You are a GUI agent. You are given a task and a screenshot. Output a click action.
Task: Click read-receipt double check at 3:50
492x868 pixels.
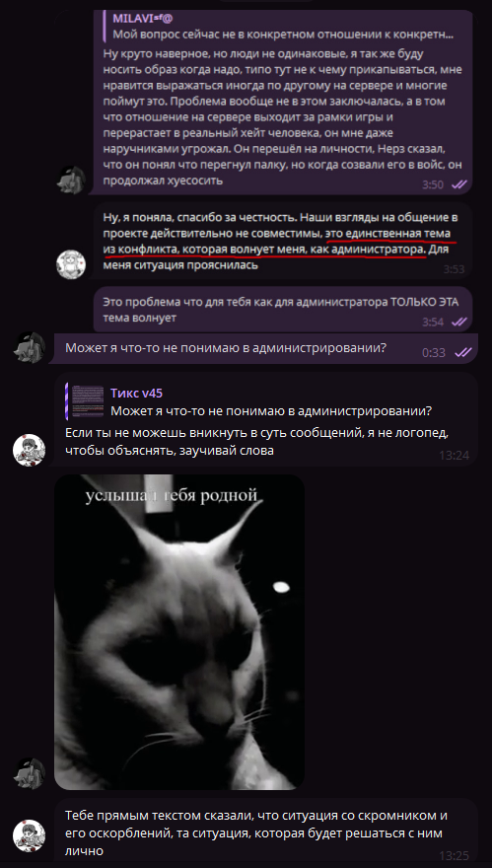[x=458, y=184]
